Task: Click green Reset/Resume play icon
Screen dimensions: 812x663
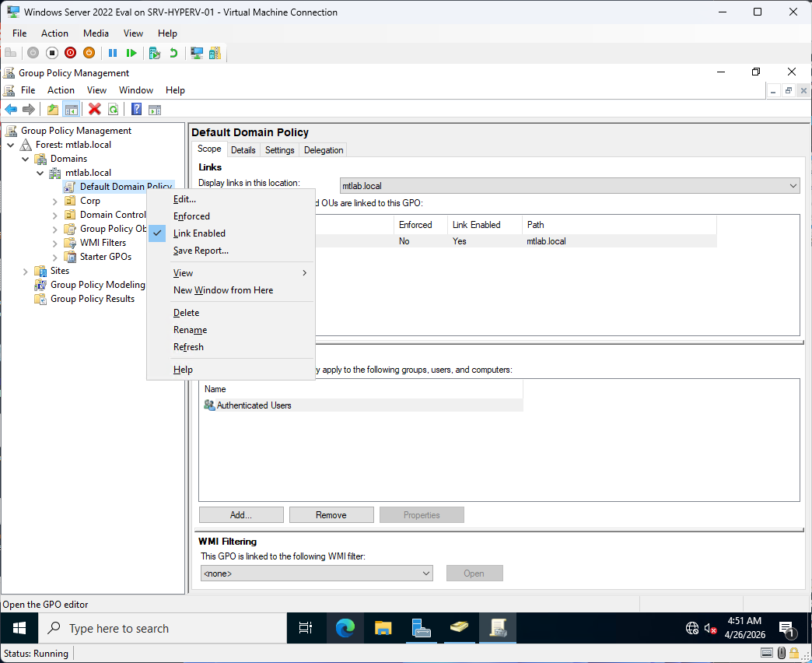Action: 131,53
